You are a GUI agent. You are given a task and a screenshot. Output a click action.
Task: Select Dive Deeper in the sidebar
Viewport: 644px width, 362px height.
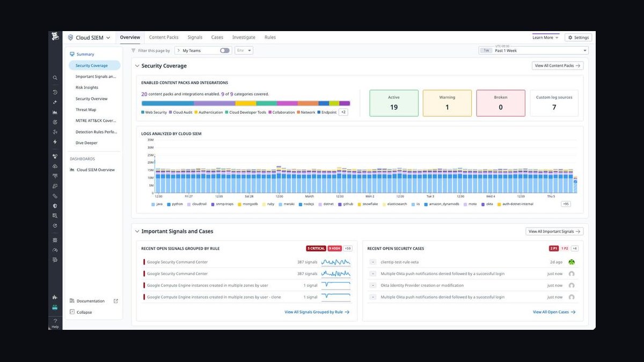tap(87, 143)
